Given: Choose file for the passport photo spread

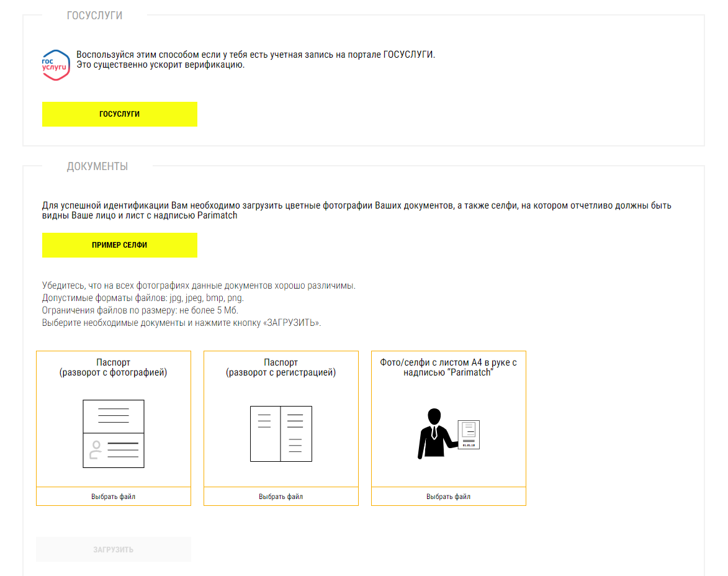Looking at the screenshot, I should click(114, 497).
